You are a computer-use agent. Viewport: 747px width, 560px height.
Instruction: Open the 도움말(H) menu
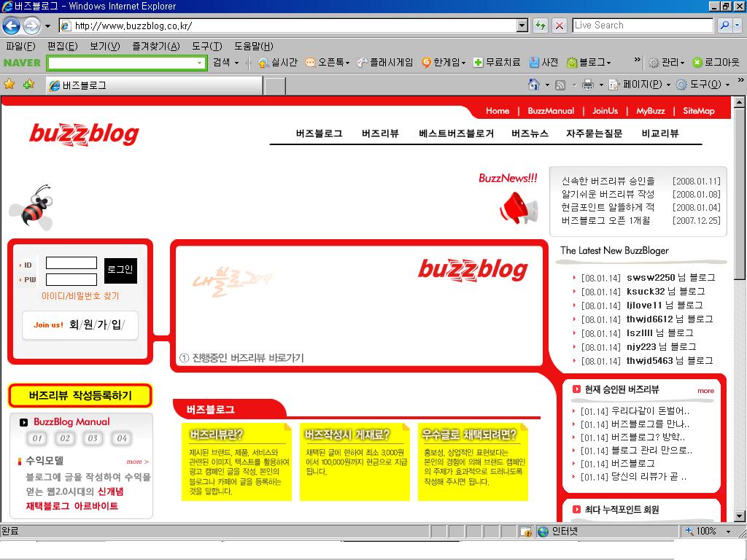(253, 46)
